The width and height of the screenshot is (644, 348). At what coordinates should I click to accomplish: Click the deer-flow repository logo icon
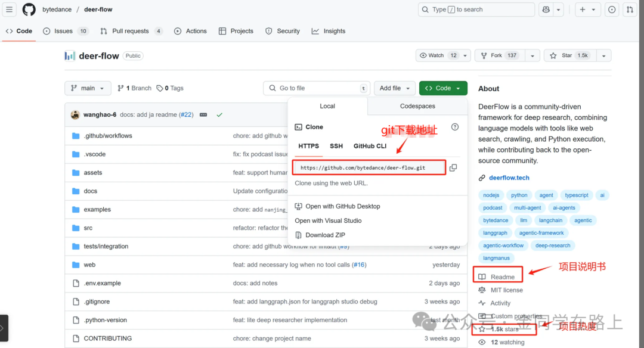pyautogui.click(x=69, y=56)
